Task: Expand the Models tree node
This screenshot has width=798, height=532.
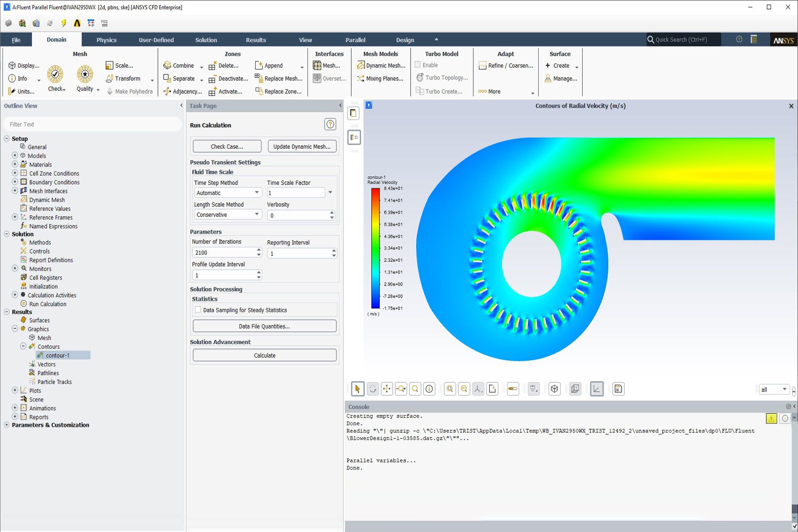Action: coord(15,155)
